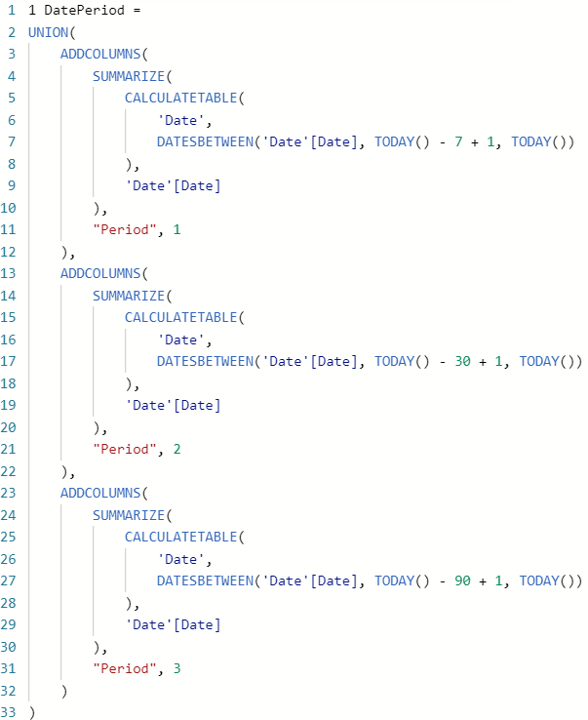The height and width of the screenshot is (720, 588).
Task: Click SUMMARIZE on line 24
Action: point(129,515)
